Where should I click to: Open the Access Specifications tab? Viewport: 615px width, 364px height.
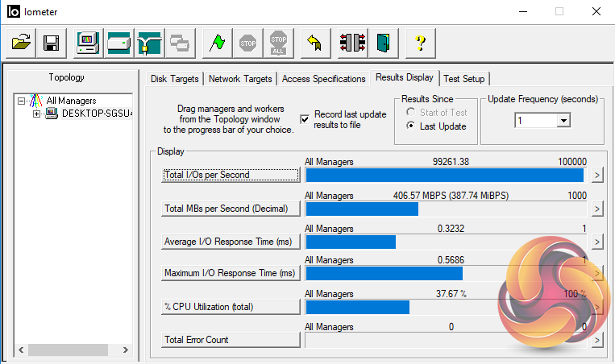[323, 79]
